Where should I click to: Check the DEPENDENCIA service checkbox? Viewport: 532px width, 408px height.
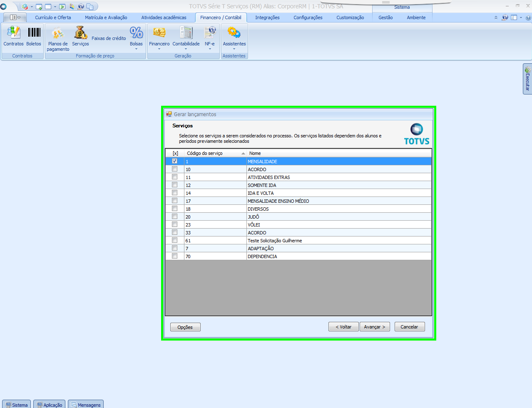[x=175, y=256]
